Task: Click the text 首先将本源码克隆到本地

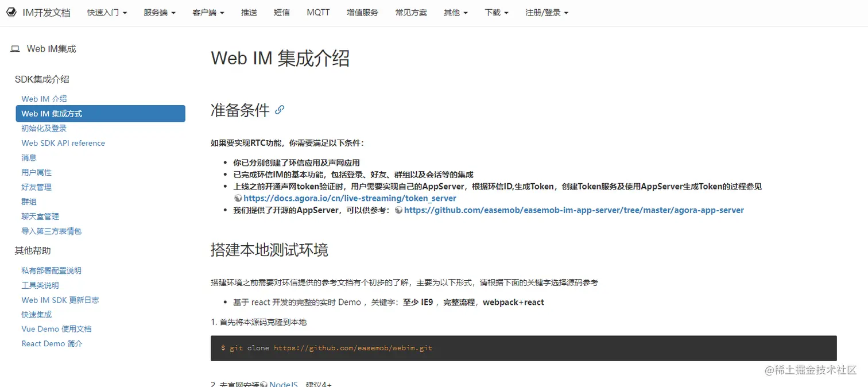Action: tap(263, 322)
